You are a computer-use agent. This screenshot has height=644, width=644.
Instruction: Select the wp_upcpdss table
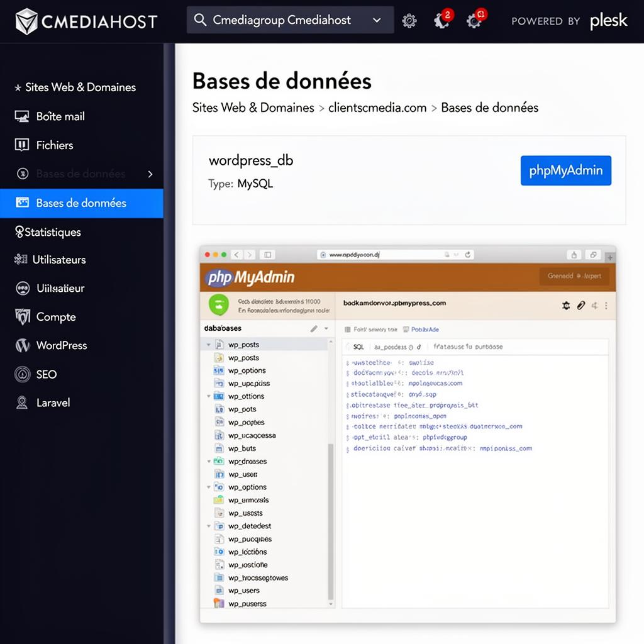tap(249, 383)
